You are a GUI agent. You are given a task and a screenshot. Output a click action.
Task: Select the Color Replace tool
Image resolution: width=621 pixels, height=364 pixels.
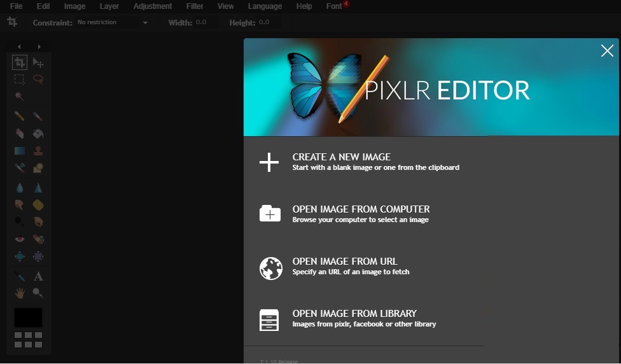click(x=19, y=168)
